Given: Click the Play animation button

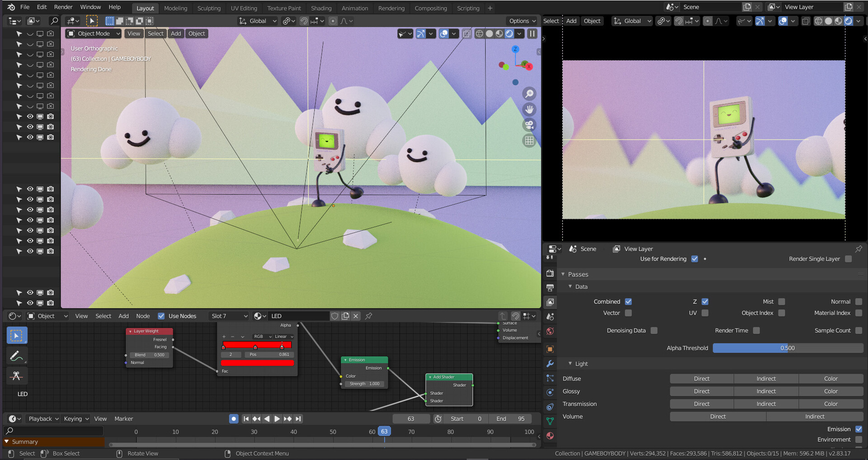Looking at the screenshot, I should pyautogui.click(x=277, y=419).
